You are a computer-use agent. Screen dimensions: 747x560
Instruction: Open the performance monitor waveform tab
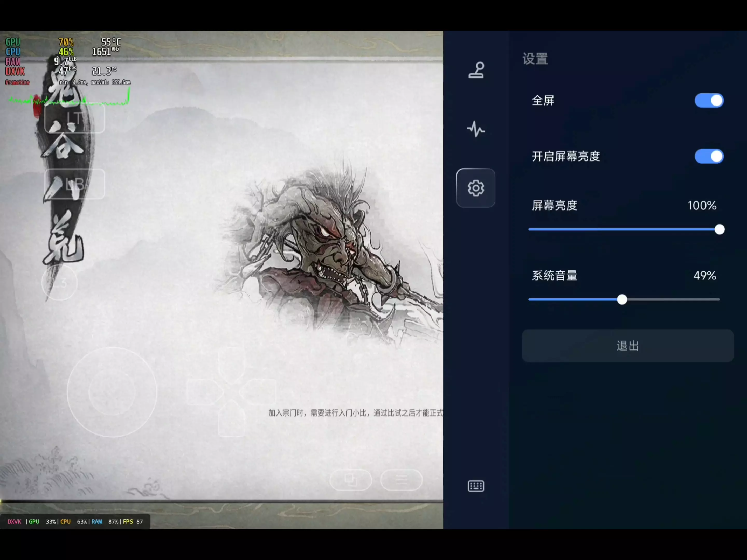pyautogui.click(x=476, y=129)
